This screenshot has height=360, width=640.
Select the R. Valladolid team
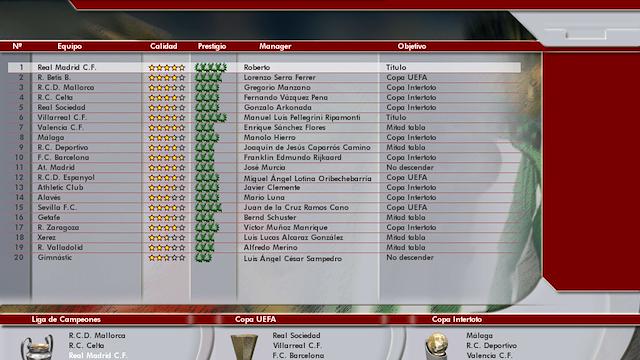pos(60,247)
